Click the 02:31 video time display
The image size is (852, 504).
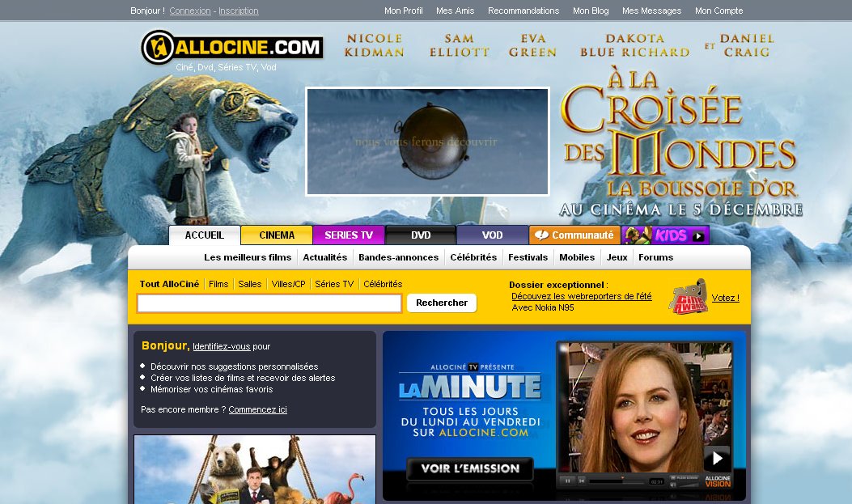(657, 481)
